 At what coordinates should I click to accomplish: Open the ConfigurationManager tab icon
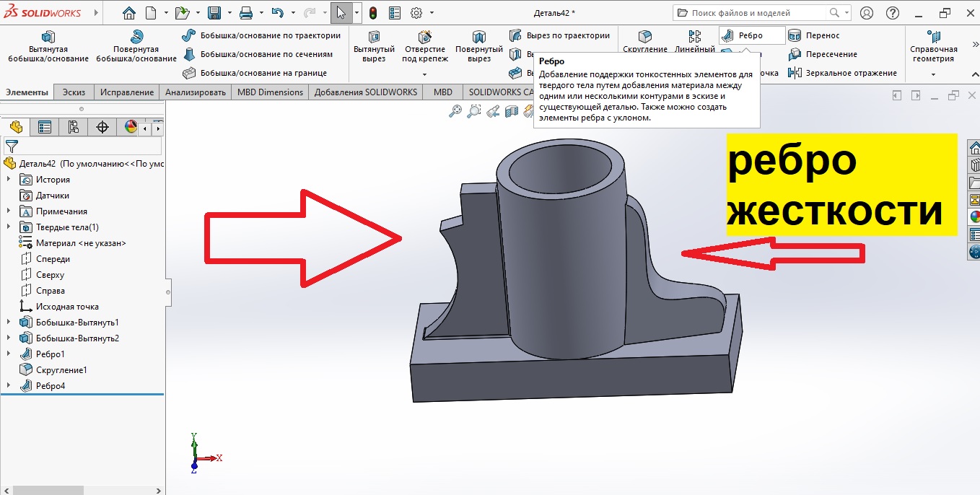coord(74,128)
